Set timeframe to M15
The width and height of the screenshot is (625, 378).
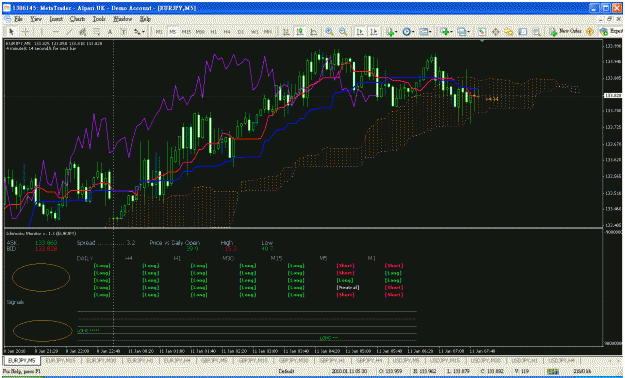186,32
